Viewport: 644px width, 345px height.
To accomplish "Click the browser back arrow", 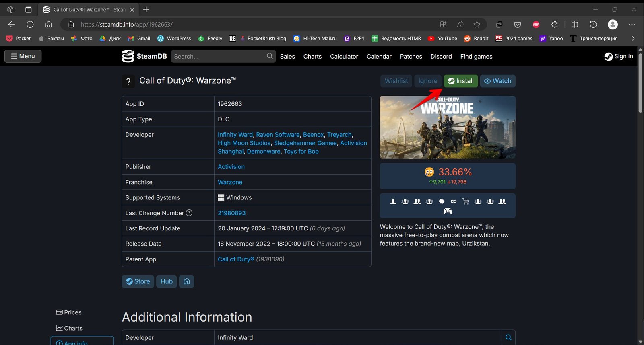I will 12,25.
